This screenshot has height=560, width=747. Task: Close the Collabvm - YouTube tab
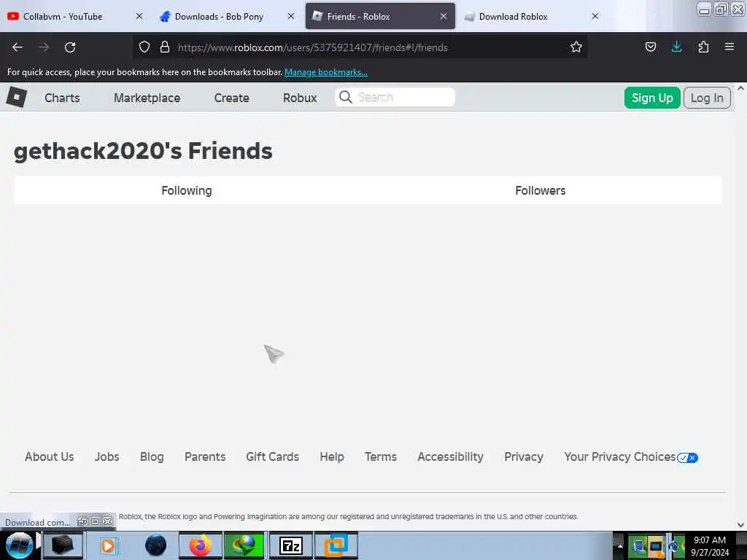pos(139,16)
